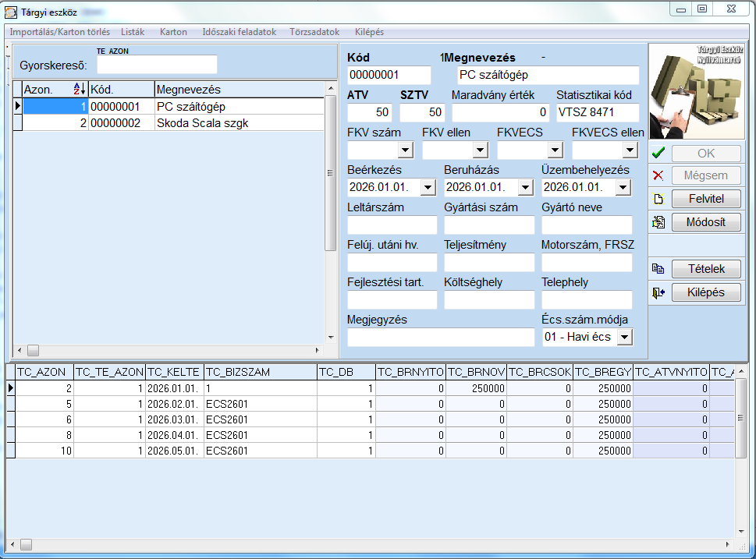Click the Tárgyi eszköz title bar app icon

[11, 12]
